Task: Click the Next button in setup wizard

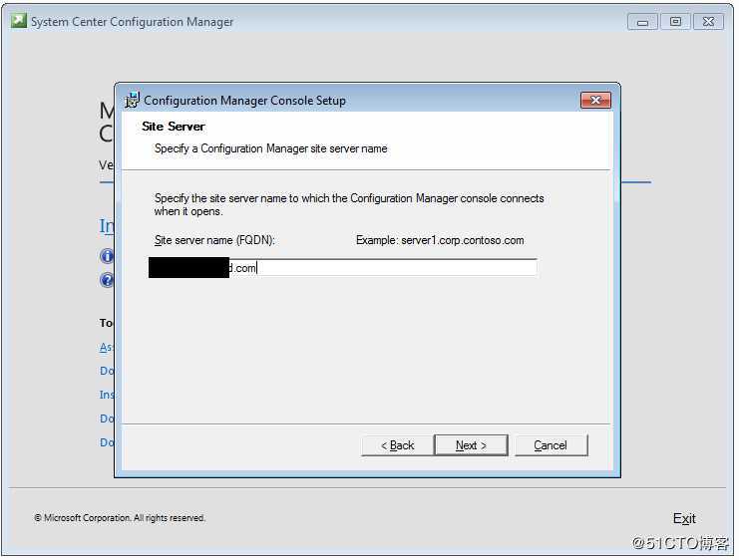Action: pyautogui.click(x=471, y=445)
